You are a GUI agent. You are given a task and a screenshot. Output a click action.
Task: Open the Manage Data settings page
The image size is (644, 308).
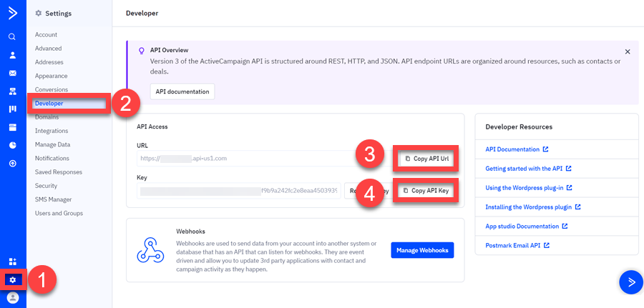[x=52, y=145]
